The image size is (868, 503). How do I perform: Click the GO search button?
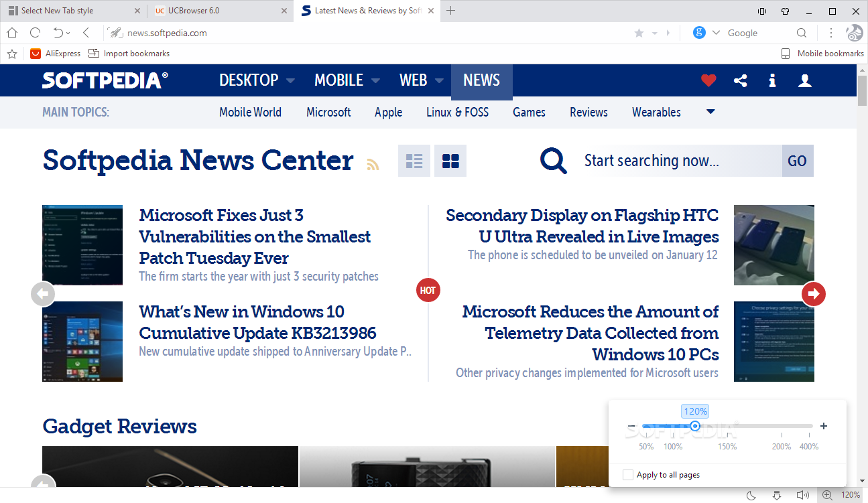coord(797,161)
